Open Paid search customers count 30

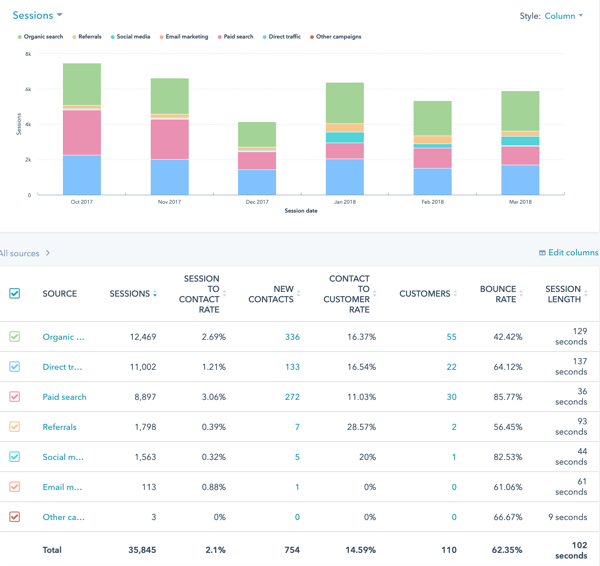point(452,397)
